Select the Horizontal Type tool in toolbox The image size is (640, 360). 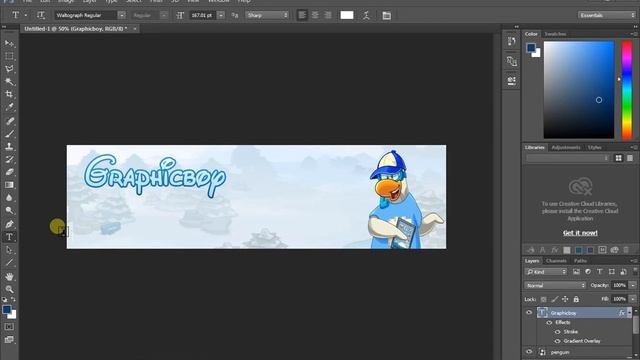click(x=9, y=237)
